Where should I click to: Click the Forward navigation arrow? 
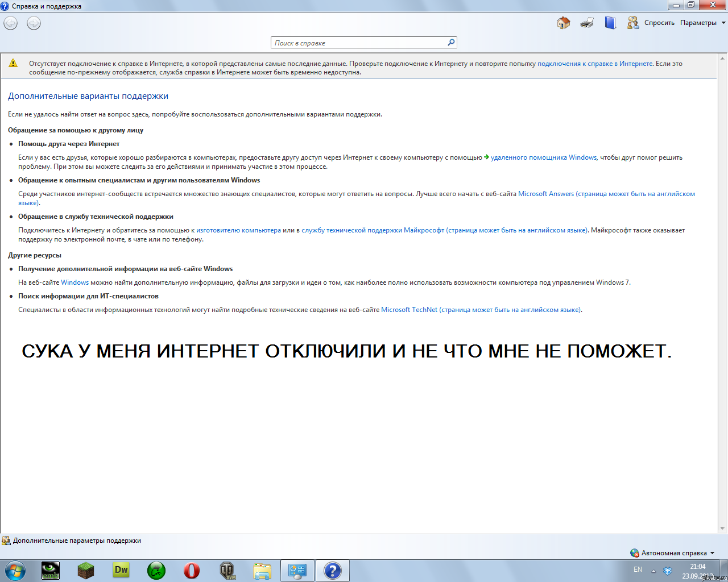click(34, 23)
